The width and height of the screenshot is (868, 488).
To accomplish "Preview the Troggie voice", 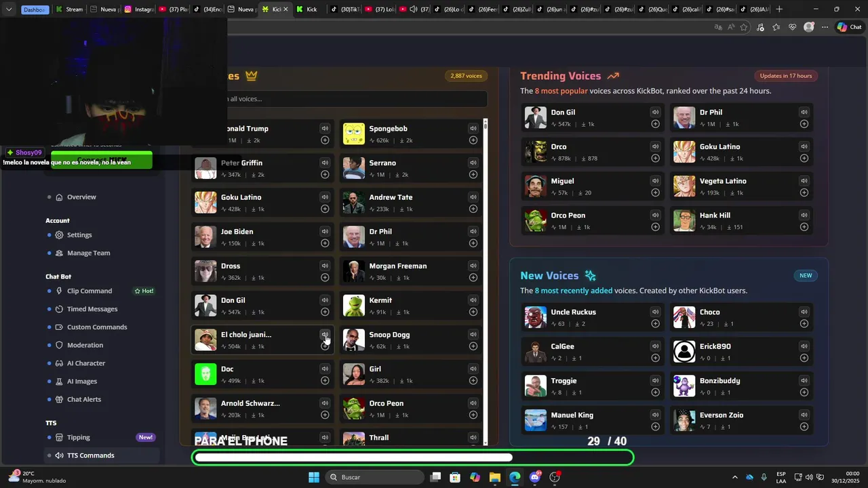I will click(x=655, y=380).
